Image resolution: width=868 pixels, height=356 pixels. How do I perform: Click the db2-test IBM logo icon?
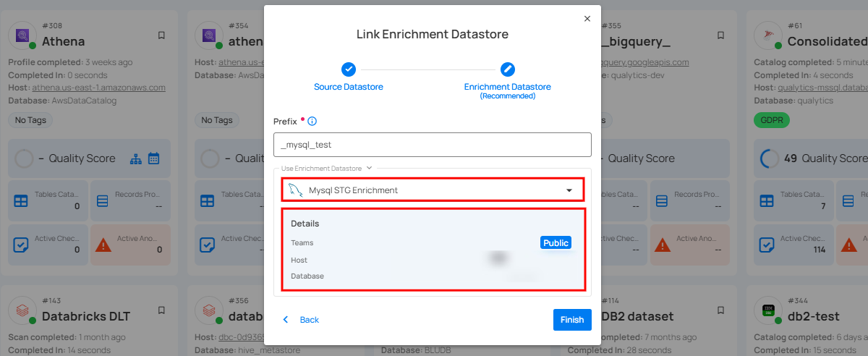tap(769, 310)
